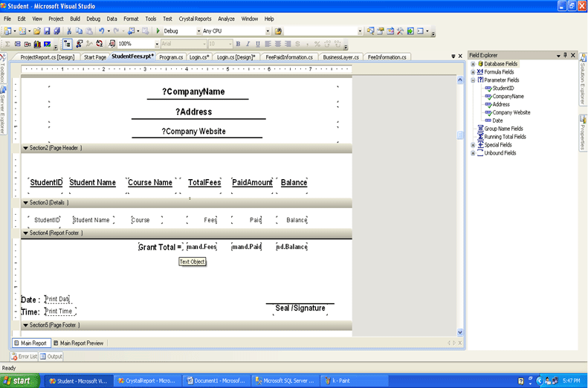The image size is (588, 388).
Task: Select the ?CompanyName report field
Action: coord(193,92)
